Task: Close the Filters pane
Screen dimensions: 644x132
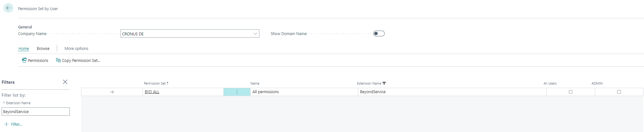Action: [x=65, y=82]
